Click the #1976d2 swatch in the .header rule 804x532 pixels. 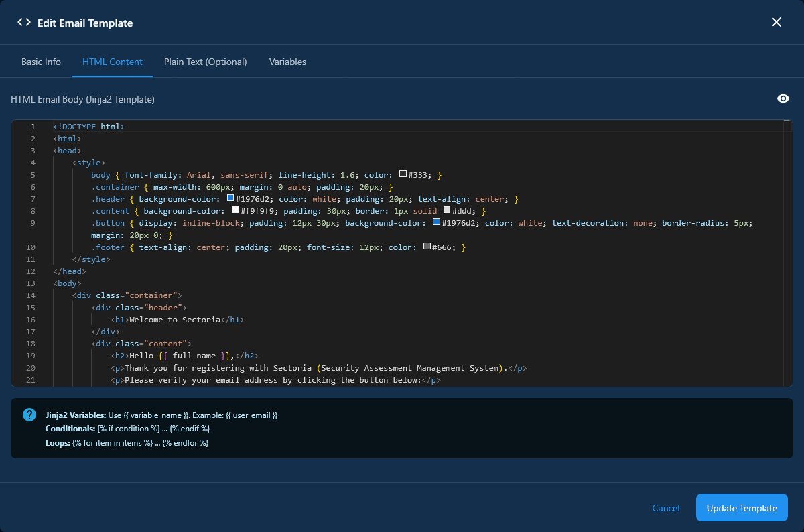pyautogui.click(x=230, y=198)
